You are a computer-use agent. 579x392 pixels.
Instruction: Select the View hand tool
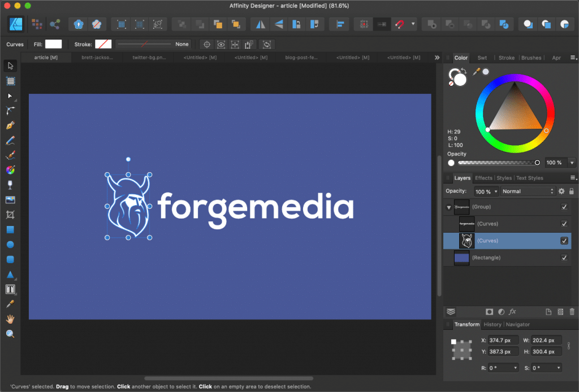pos(10,319)
